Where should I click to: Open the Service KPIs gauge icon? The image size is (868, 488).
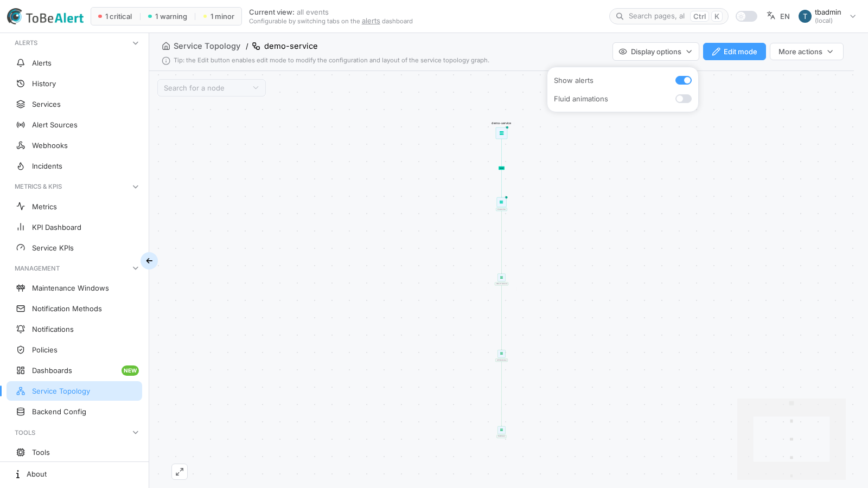[x=21, y=248]
